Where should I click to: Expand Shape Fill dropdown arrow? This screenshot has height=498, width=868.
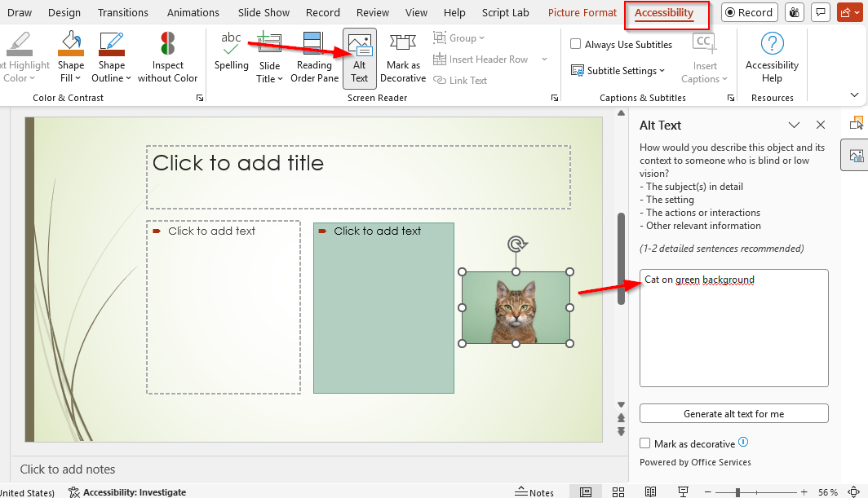point(78,78)
